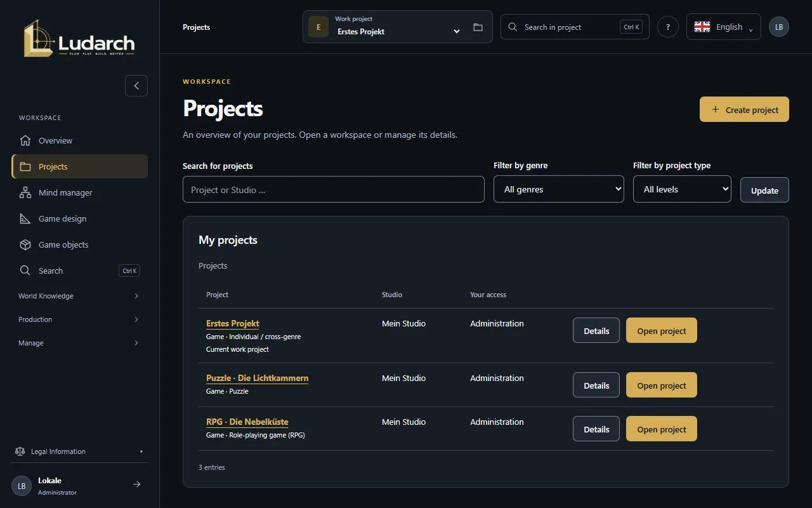Open project Puzzle · Die Lichtkammern
This screenshot has height=508, width=812.
click(x=662, y=385)
